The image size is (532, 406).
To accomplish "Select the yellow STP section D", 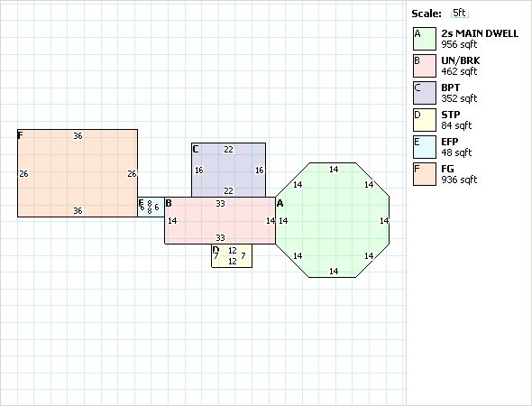I will click(x=232, y=255).
